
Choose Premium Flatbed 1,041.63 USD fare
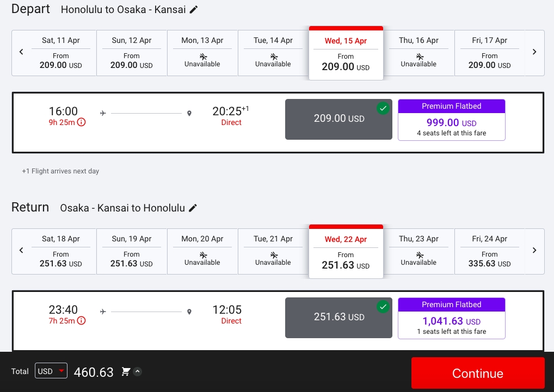coord(452,318)
